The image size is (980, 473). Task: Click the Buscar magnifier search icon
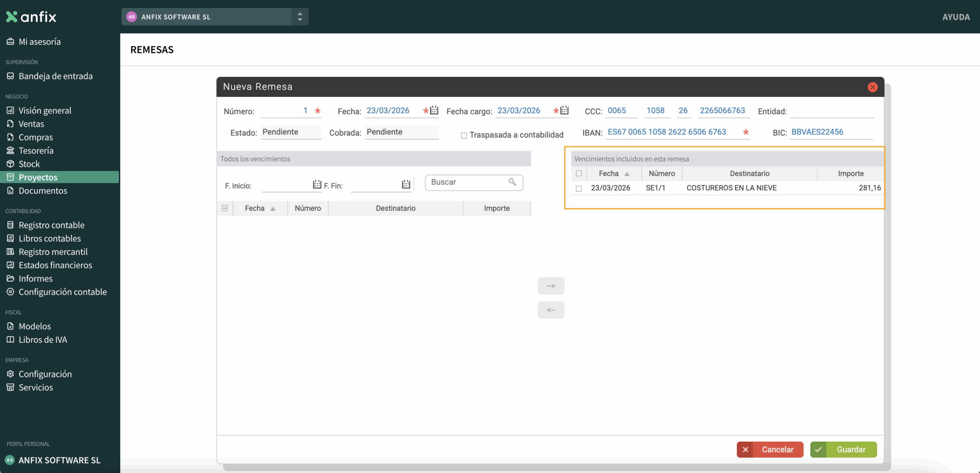point(512,182)
